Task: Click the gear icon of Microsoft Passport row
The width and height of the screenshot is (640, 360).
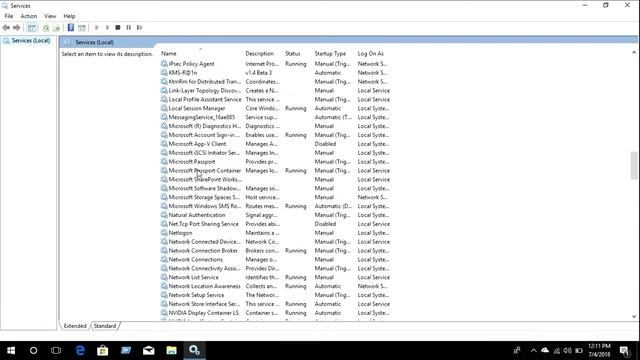Action: pyautogui.click(x=164, y=162)
